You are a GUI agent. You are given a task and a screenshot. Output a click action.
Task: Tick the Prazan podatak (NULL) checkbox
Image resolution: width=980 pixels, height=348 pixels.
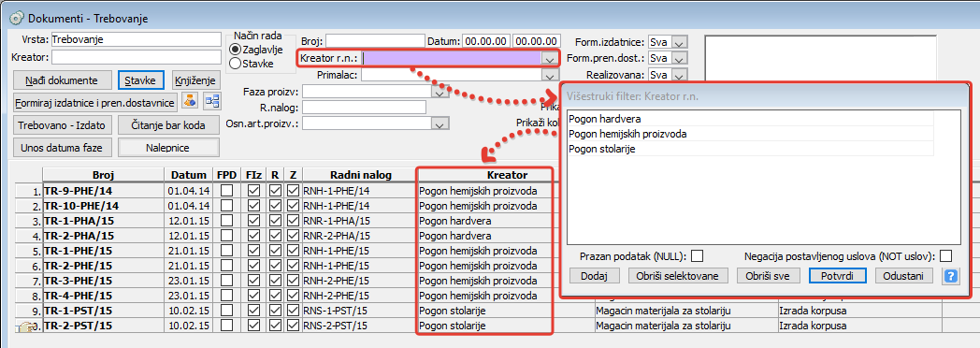point(698,255)
